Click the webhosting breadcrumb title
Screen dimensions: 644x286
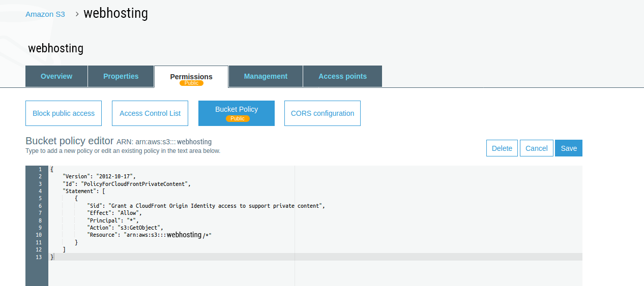(115, 13)
